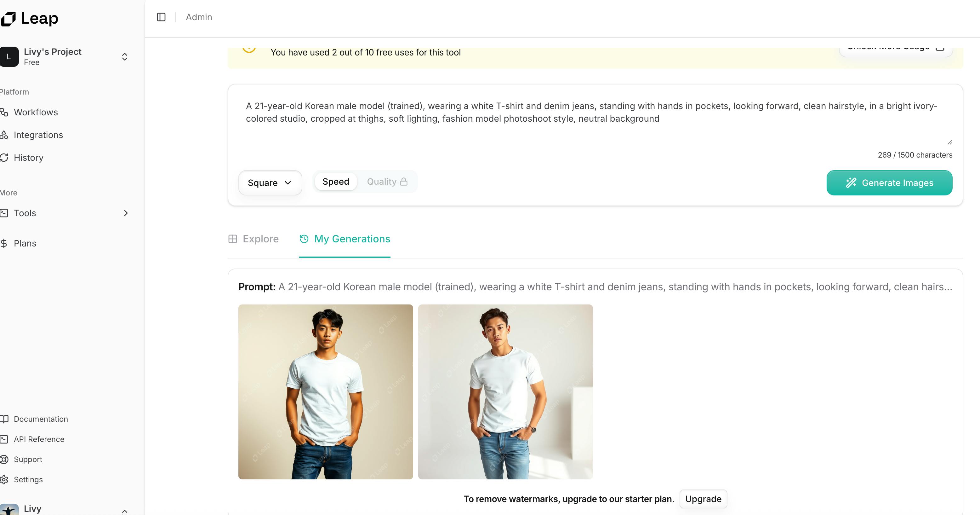Viewport: 980px width, 515px height.
Task: Open the Square aspect ratio dropdown
Action: [x=270, y=183]
